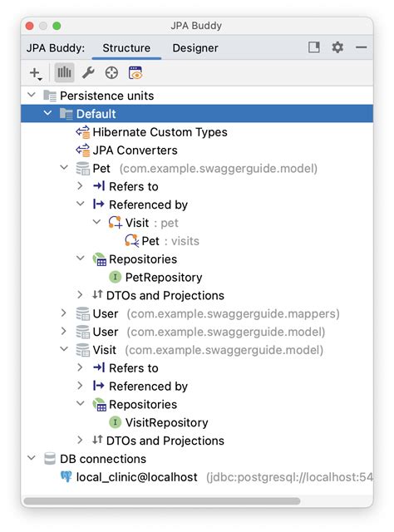The height and width of the screenshot is (532, 394).
Task: Select the Pet entity row text
Action: [x=101, y=168]
